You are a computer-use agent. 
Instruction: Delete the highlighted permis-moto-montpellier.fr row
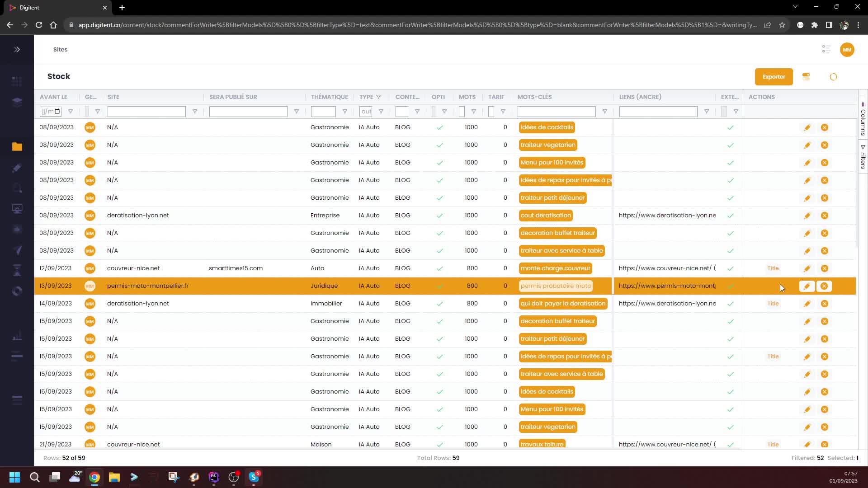click(824, 286)
